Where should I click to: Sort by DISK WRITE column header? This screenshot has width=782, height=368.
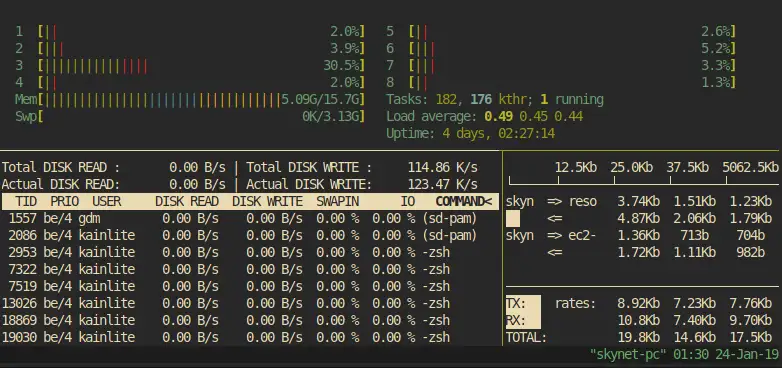pos(267,201)
